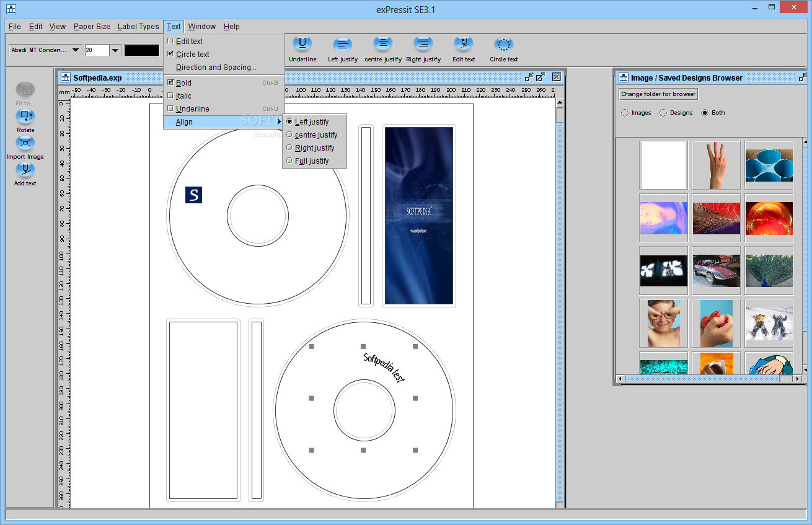
Task: Click the Right justify toolbar icon
Action: tap(423, 44)
